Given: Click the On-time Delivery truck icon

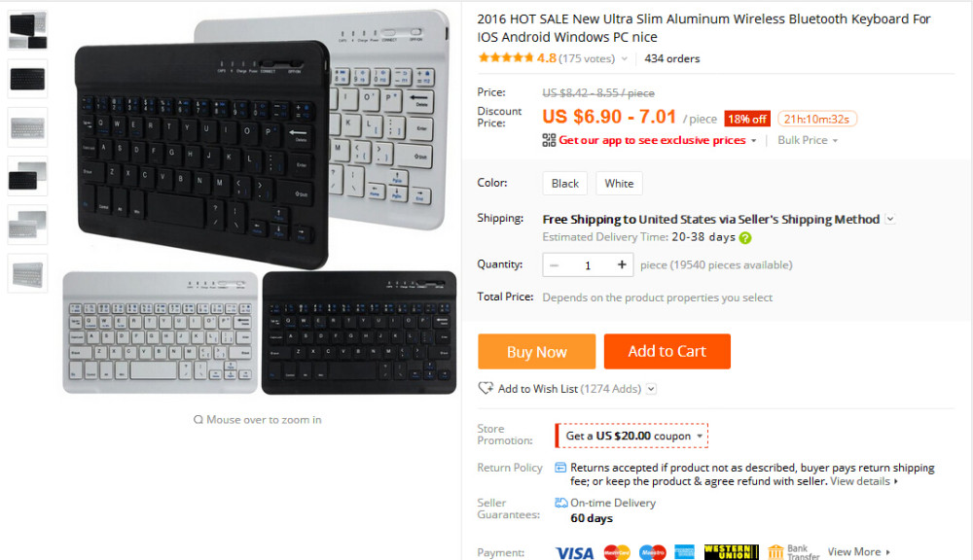Looking at the screenshot, I should 561,503.
